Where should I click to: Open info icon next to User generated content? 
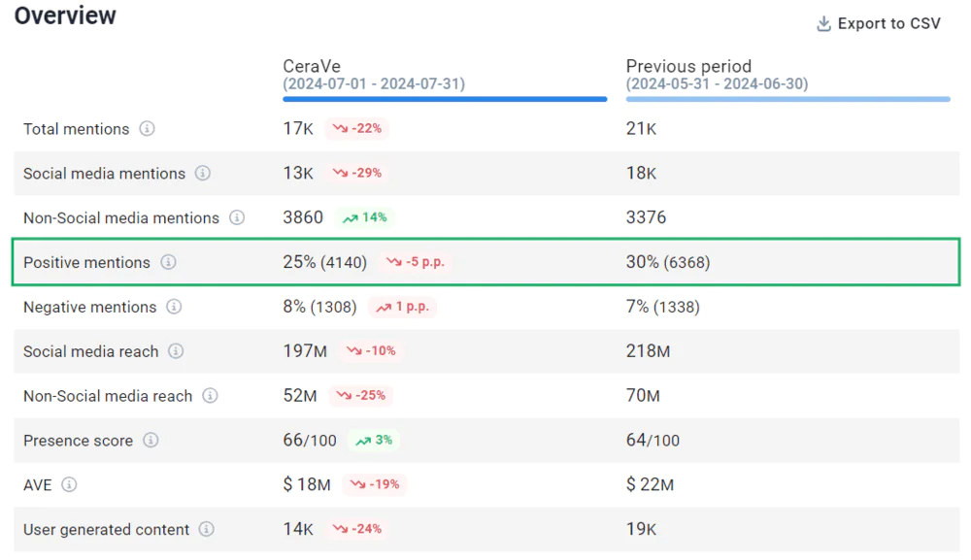[x=206, y=530]
